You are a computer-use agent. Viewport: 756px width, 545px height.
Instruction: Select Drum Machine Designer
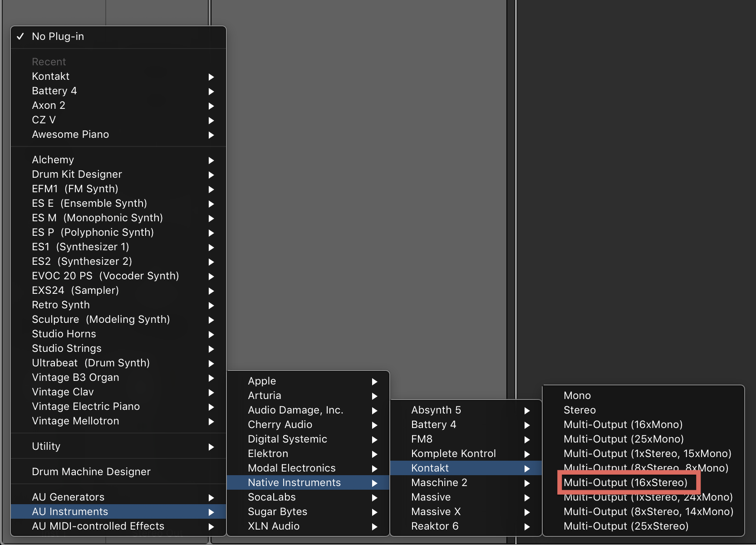[91, 472]
